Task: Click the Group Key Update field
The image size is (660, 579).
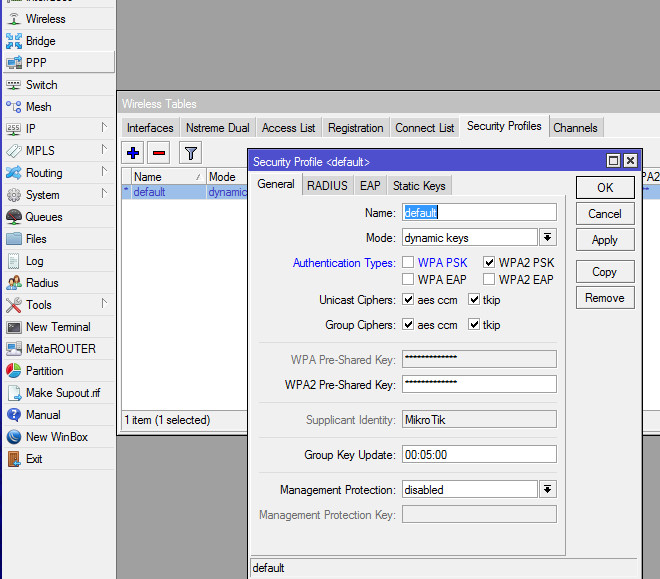Action: (x=479, y=455)
